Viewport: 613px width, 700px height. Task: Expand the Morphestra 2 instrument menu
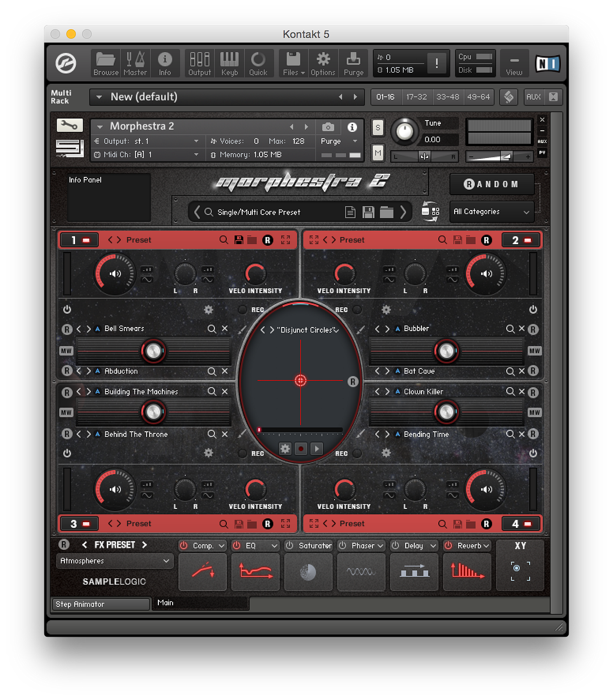pyautogui.click(x=100, y=127)
